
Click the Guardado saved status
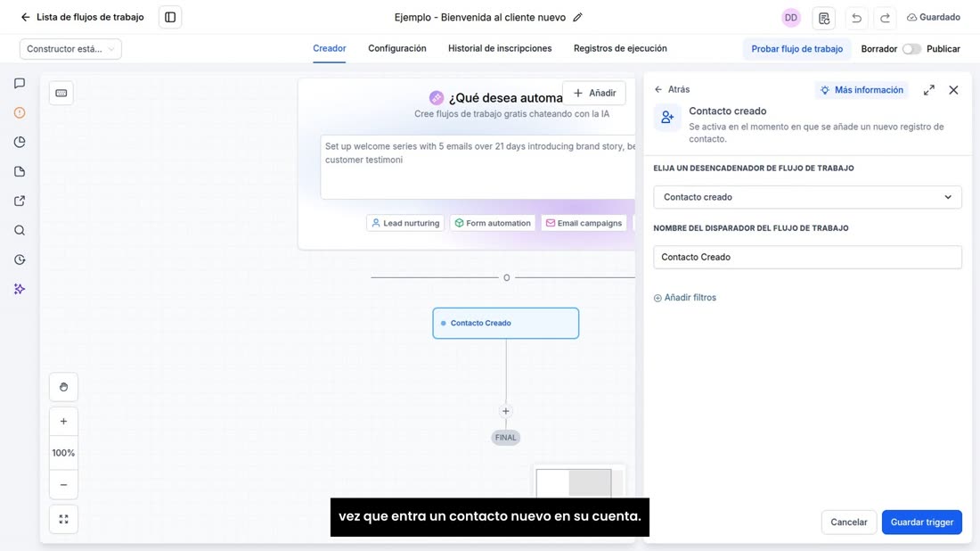pos(934,18)
